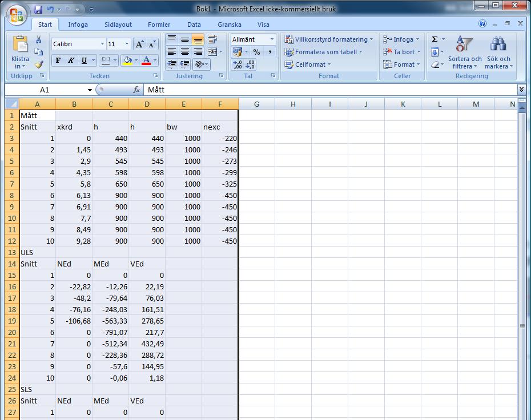The width and height of the screenshot is (531, 420).
Task: Cut the selection with the scissors icon
Action: pyautogui.click(x=39, y=39)
